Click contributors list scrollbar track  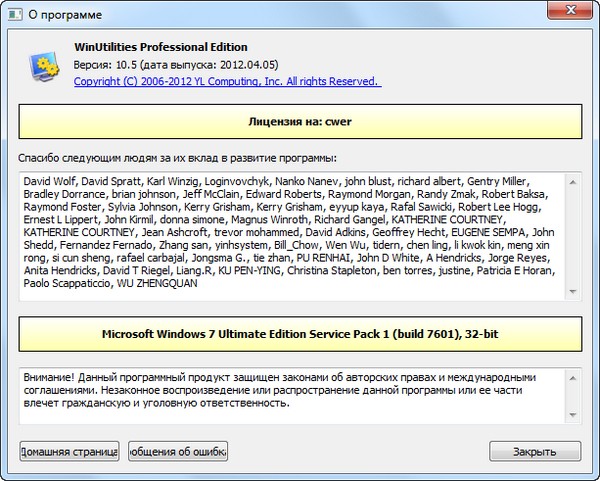click(x=573, y=236)
